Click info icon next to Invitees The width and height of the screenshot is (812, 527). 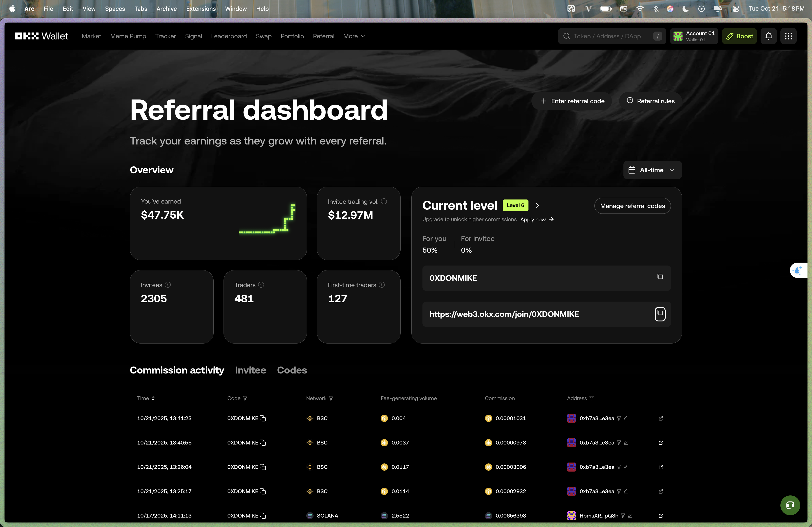click(168, 285)
